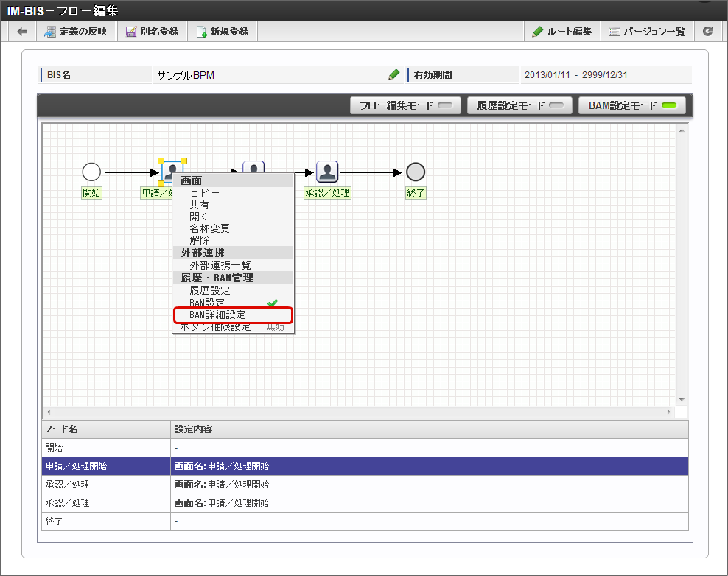Click the canvas scrollbar down arrow
728x576 pixels.
tap(682, 400)
